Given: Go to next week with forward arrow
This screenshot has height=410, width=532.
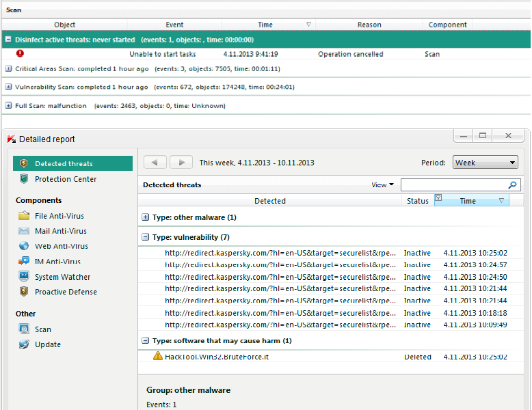Looking at the screenshot, I should coord(181,163).
